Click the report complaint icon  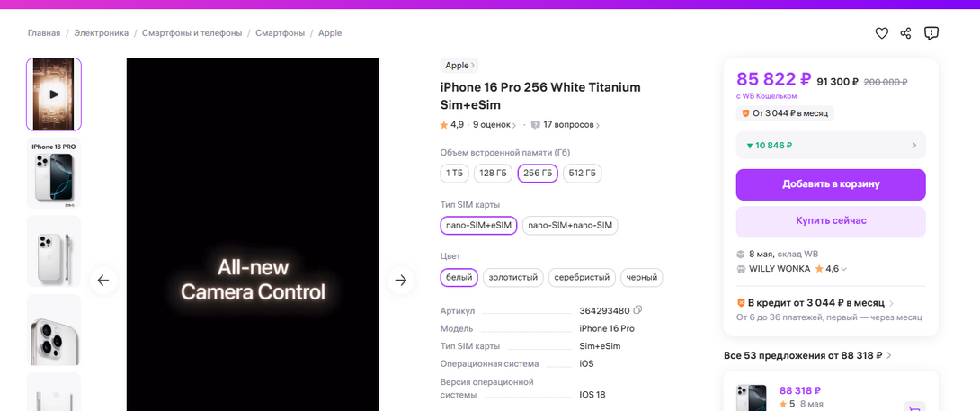[x=931, y=33]
